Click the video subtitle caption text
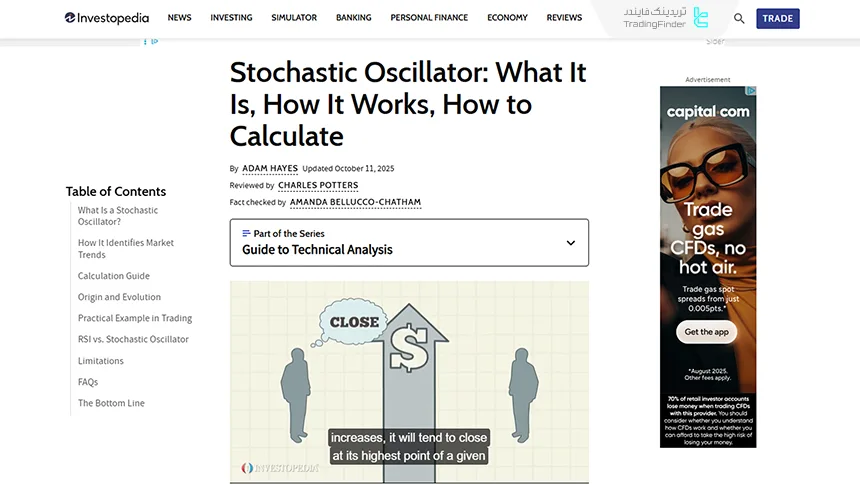This screenshot has height=484, width=860. click(x=408, y=446)
